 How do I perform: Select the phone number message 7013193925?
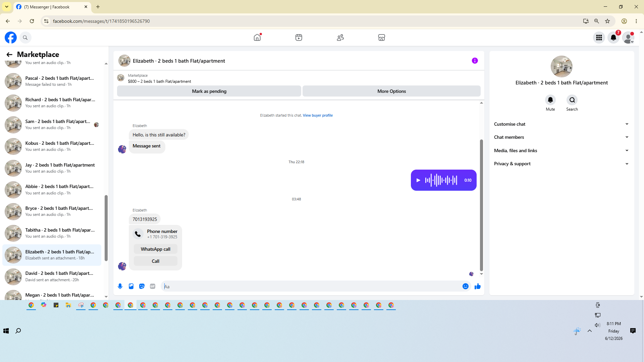pos(145,219)
